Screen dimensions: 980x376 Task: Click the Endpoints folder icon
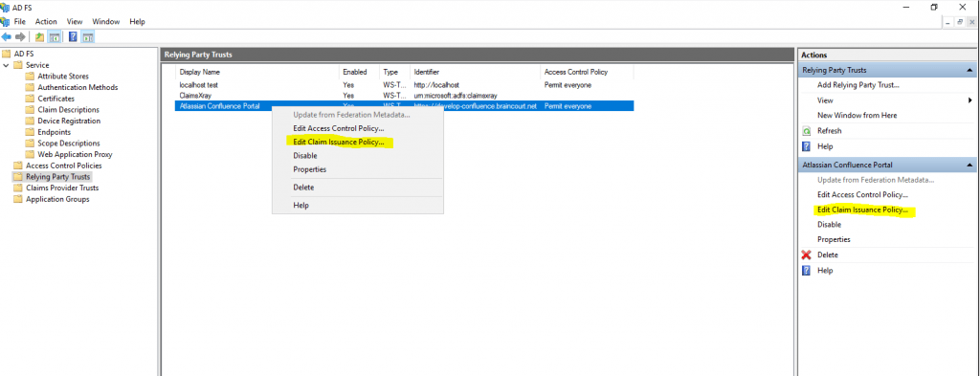[30, 132]
